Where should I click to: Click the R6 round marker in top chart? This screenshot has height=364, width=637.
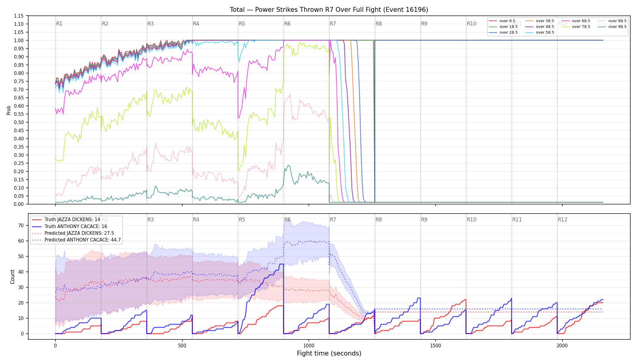[x=287, y=24]
